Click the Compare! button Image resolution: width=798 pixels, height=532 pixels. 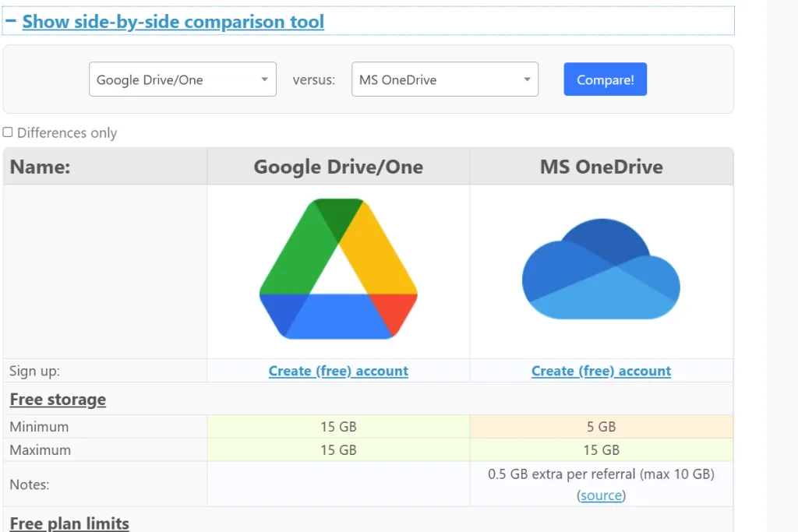pos(605,79)
